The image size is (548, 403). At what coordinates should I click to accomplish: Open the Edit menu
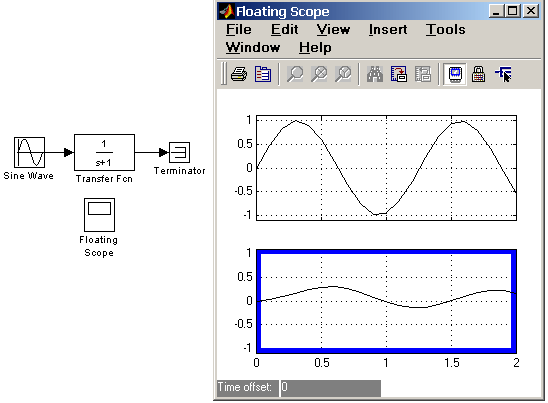click(284, 30)
